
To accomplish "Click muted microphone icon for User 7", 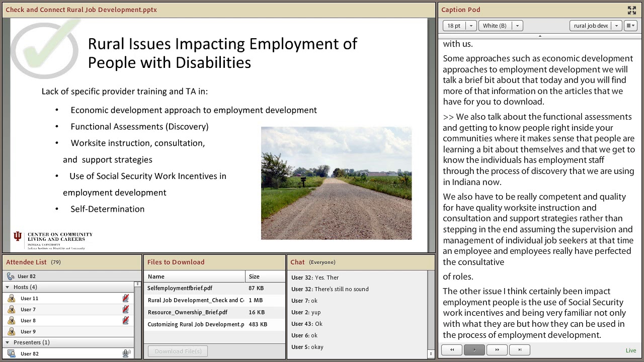I will (126, 309).
